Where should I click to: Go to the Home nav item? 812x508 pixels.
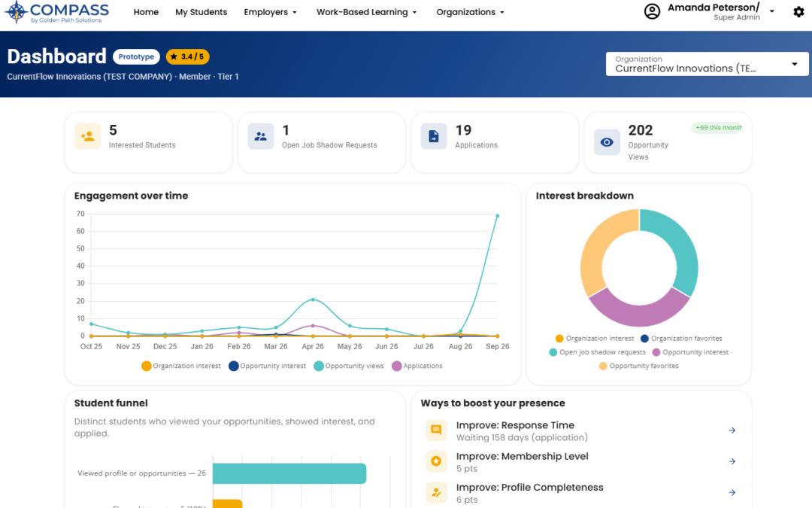tap(146, 12)
